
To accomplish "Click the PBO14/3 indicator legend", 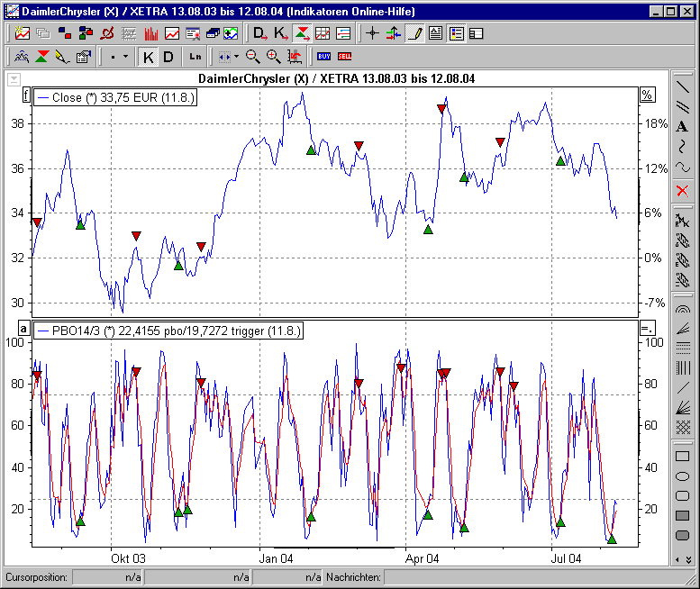I will point(167,331).
